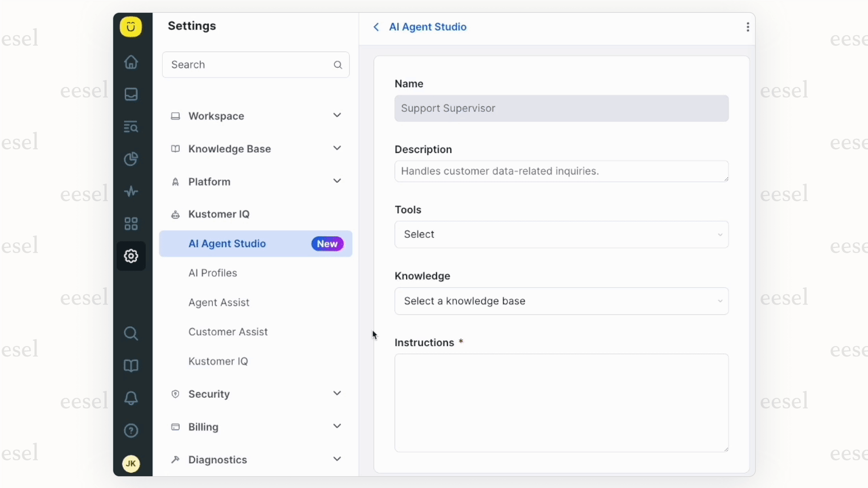Open the Pulse activity icon in the sidebar

click(x=131, y=192)
